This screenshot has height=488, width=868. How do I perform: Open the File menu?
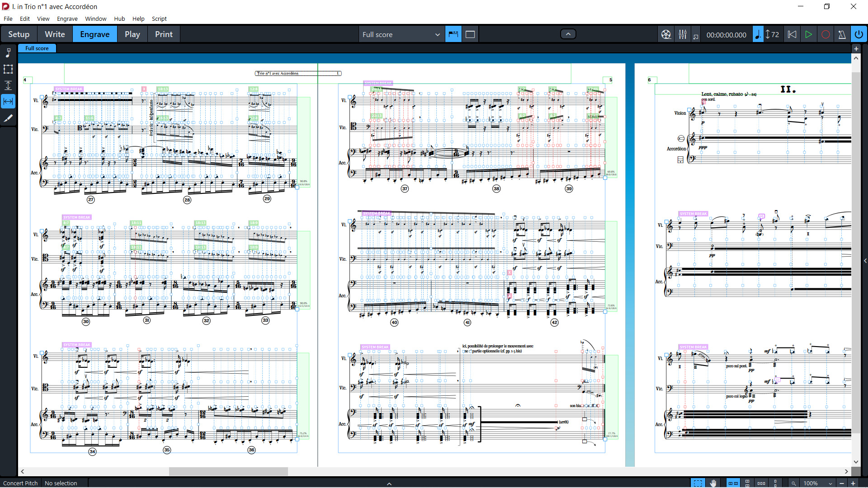pyautogui.click(x=8, y=19)
